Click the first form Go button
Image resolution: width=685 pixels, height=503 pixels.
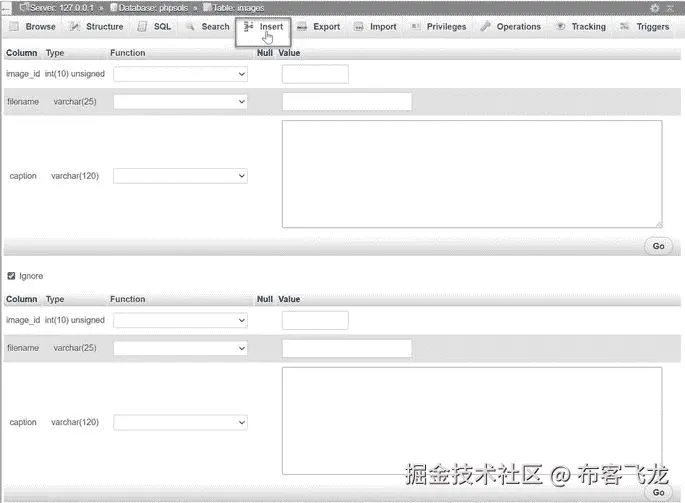(658, 246)
